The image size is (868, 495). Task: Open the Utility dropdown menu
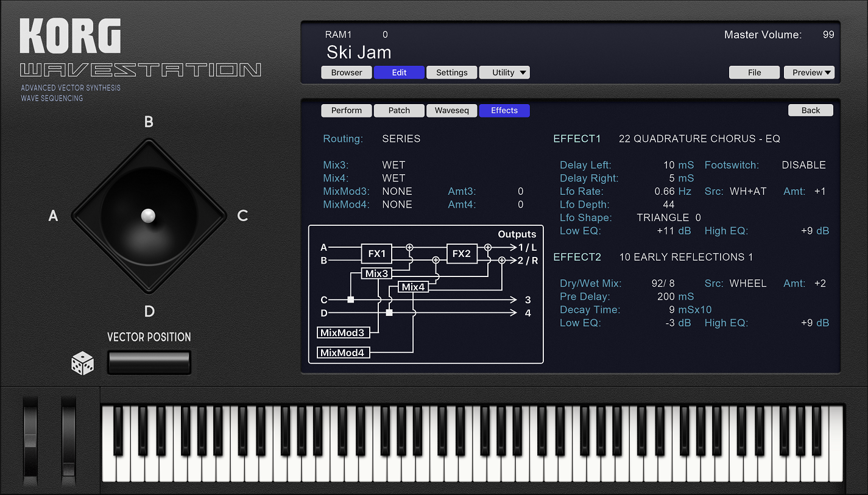(x=504, y=72)
